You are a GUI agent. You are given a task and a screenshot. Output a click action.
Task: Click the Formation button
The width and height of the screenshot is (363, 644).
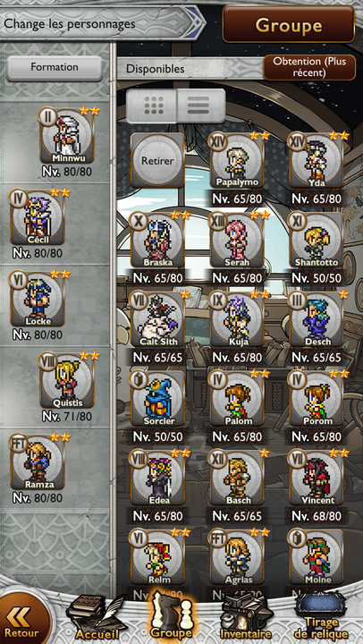[55, 67]
